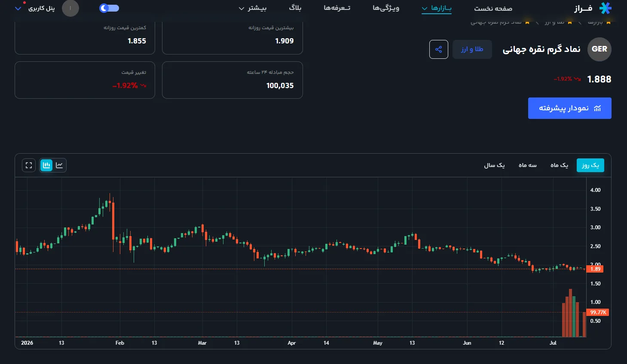This screenshot has height=364, width=627.
Task: Open the بلاگ menu item
Action: pyautogui.click(x=295, y=8)
